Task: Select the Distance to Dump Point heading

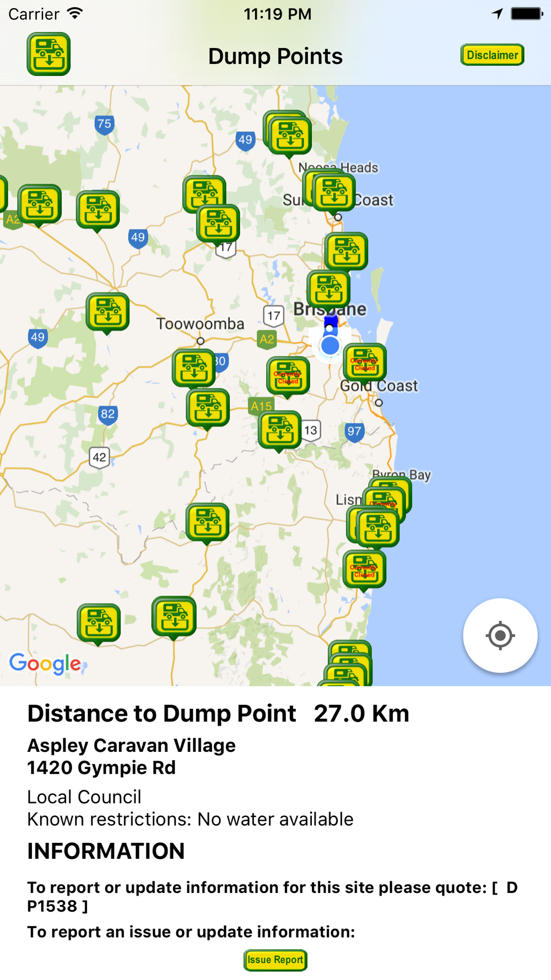Action: tap(162, 714)
